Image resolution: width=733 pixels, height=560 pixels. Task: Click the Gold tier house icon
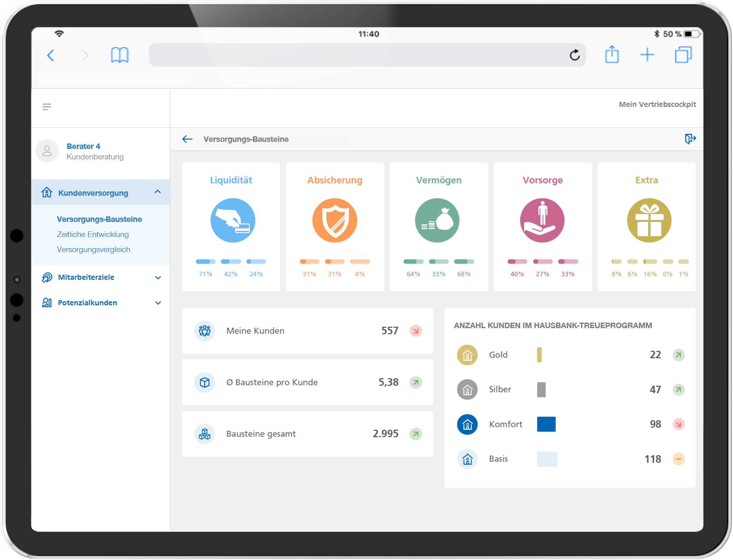tap(467, 355)
